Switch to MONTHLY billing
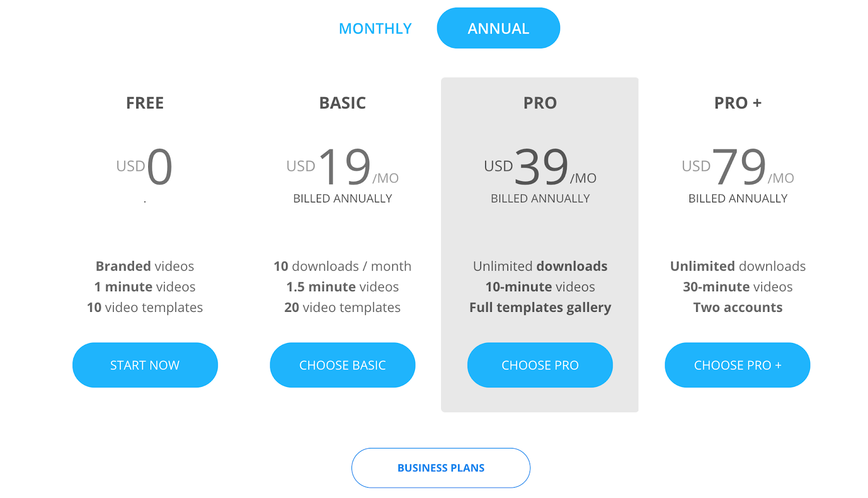This screenshot has width=868, height=498. 375,28
